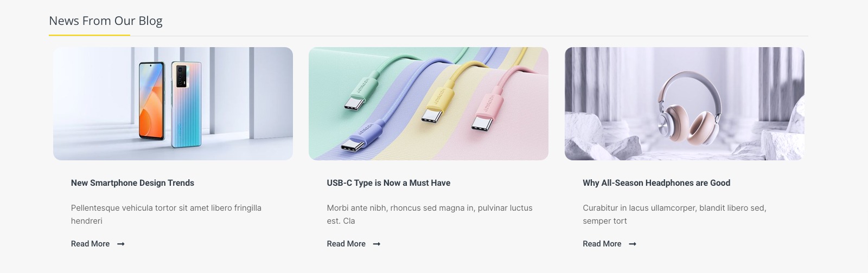Open the 'New Smartphone Design Trends' title
Screen dimensions: 868x273
(132, 183)
